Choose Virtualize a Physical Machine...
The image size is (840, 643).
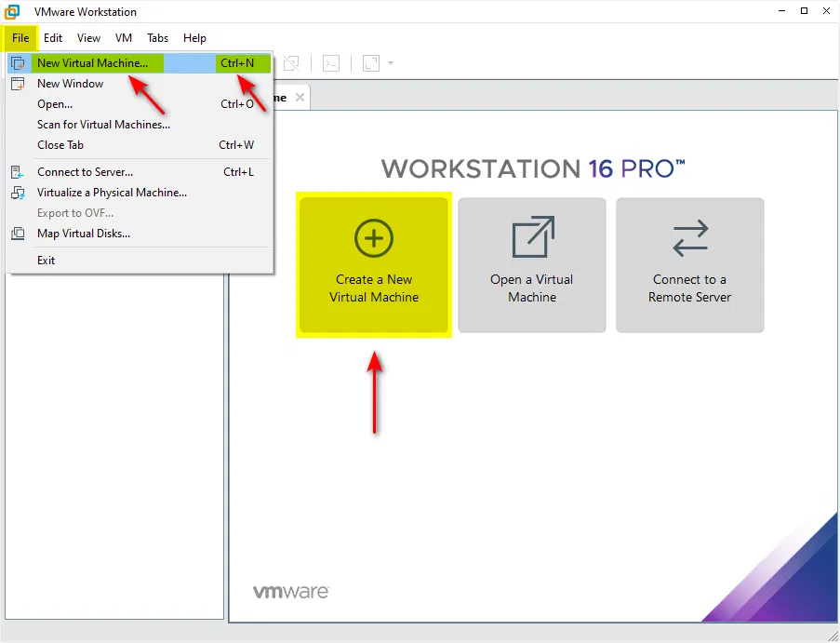[x=140, y=193]
